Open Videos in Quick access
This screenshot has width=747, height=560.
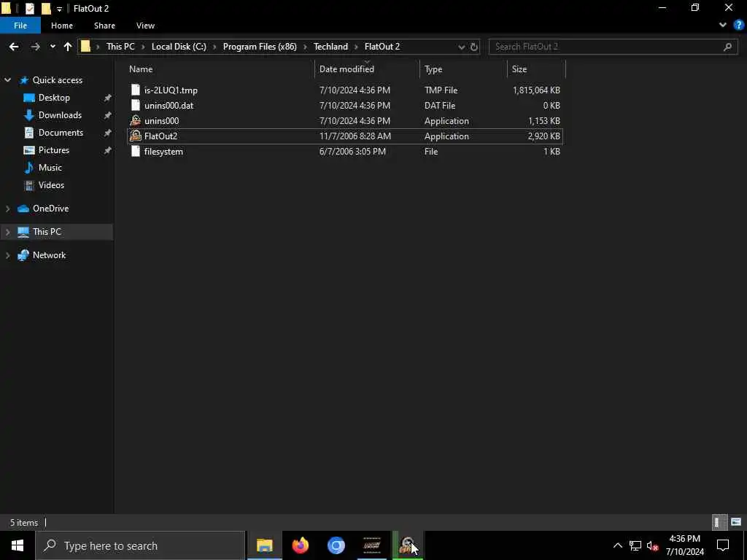pos(51,185)
